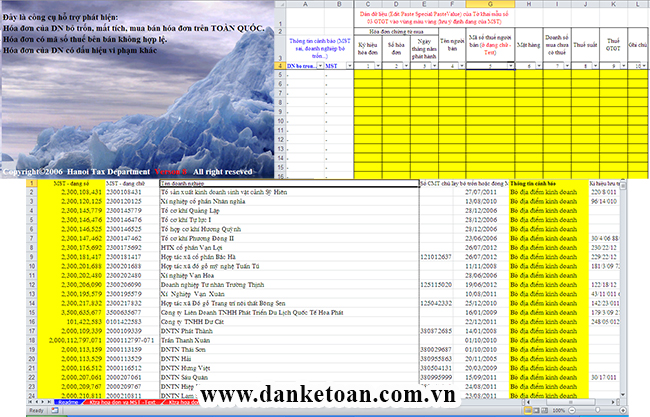650x417 pixels.
Task: Click the horizontal scrollbar thumb
Action: pos(570,402)
